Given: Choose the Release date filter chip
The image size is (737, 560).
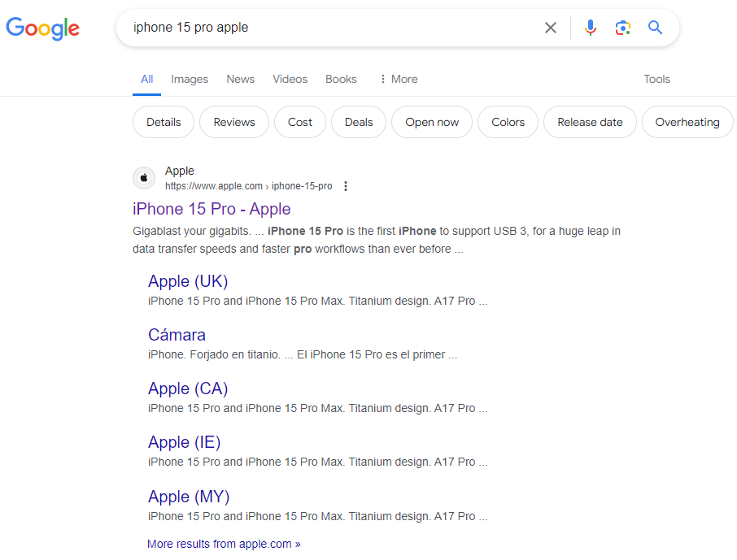Looking at the screenshot, I should click(x=590, y=122).
